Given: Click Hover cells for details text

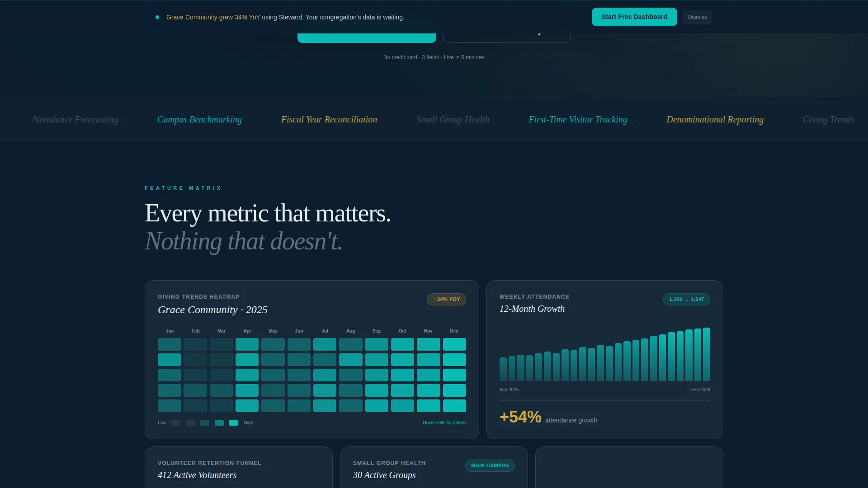Looking at the screenshot, I should (x=444, y=423).
